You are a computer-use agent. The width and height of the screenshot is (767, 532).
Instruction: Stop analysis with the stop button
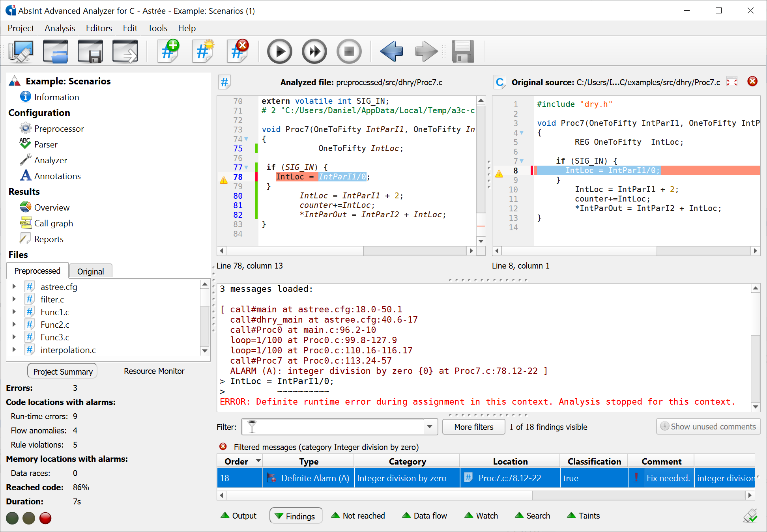(349, 51)
